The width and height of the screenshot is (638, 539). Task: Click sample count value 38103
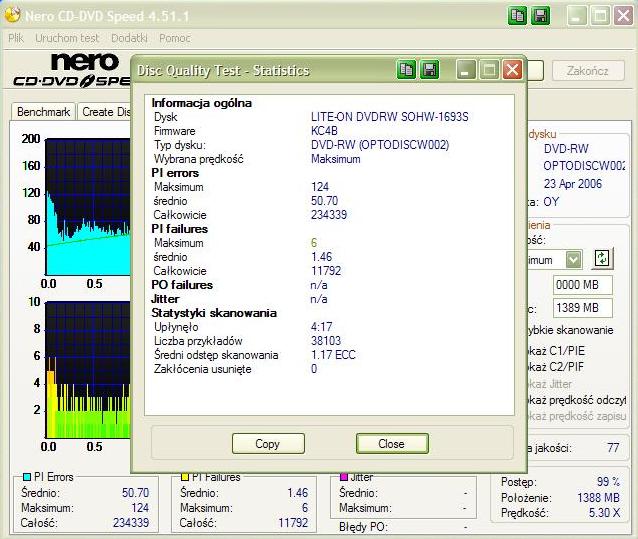[326, 340]
